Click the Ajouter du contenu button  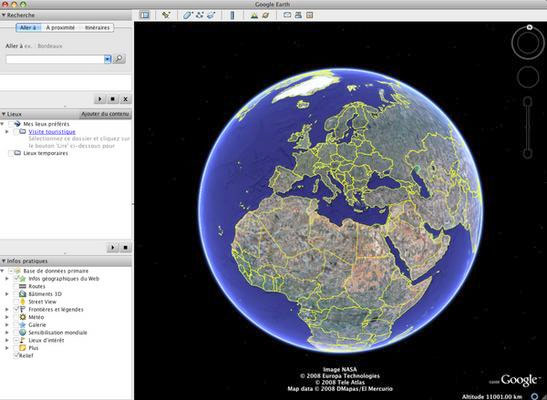(x=105, y=114)
